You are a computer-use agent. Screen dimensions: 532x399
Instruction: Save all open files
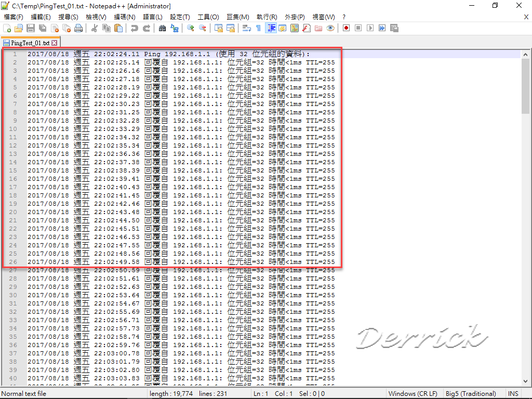pyautogui.click(x=43, y=28)
